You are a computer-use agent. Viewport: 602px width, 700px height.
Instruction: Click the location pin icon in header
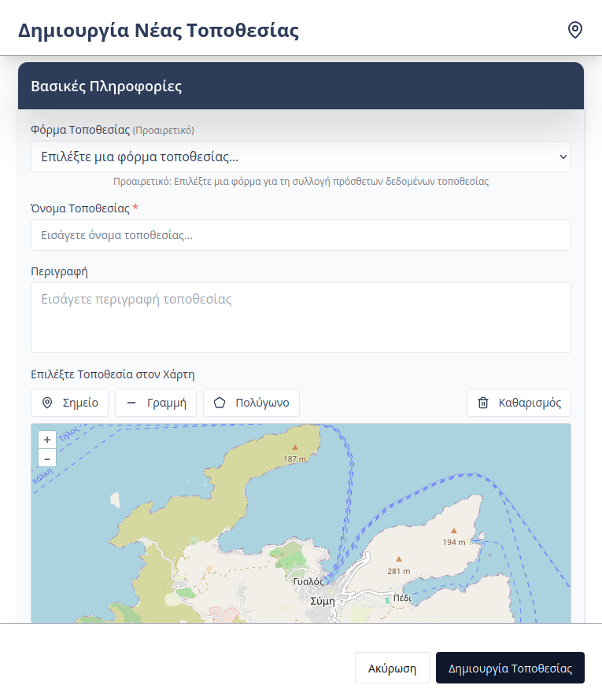575,30
